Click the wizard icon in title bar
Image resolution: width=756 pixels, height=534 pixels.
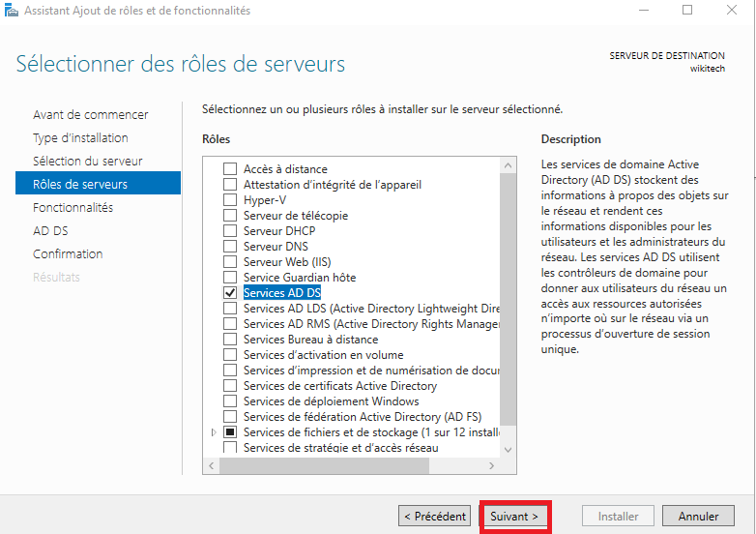pos(11,11)
